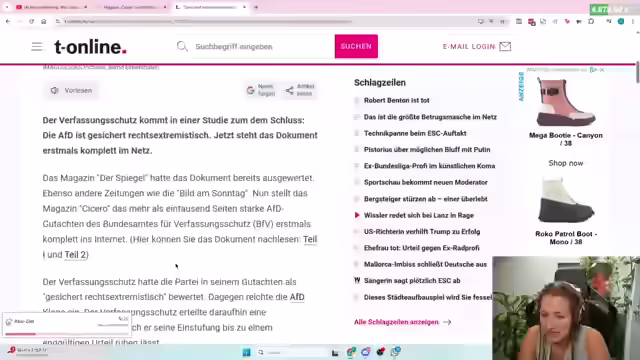Screen dimensions: 640x360
Task: Click the magnifier icon in search bar
Action: point(182,47)
